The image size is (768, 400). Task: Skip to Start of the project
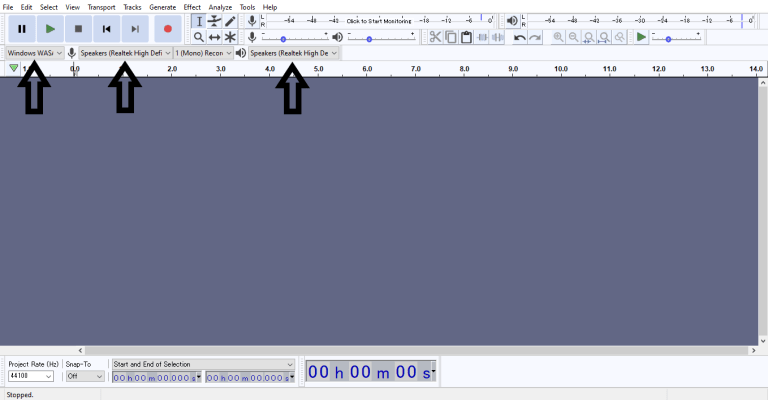(106, 29)
